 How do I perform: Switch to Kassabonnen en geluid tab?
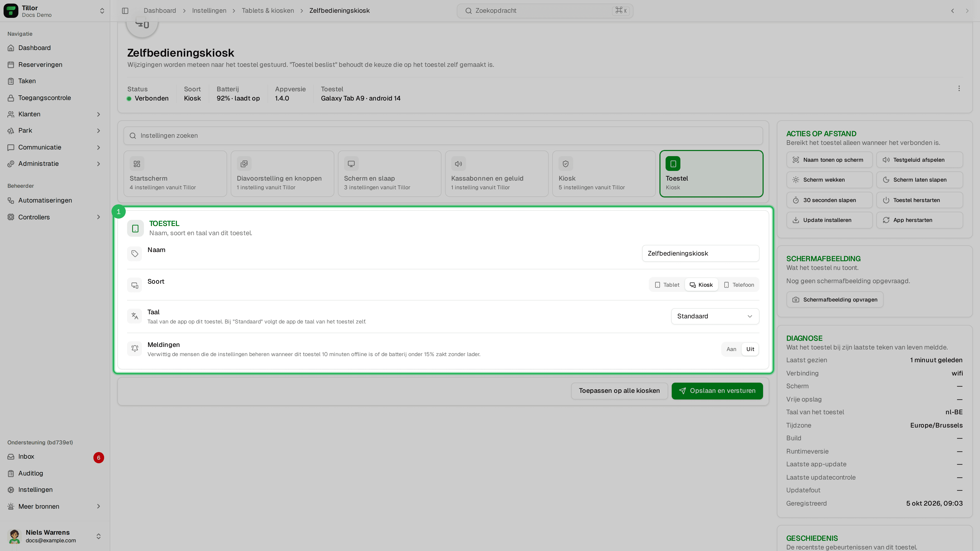pos(497,174)
